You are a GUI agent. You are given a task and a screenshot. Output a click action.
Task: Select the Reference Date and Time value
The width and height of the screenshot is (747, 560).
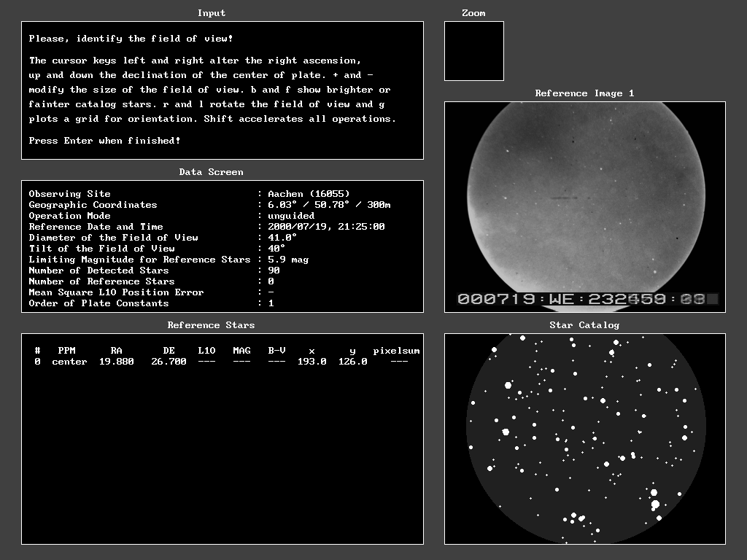(326, 227)
